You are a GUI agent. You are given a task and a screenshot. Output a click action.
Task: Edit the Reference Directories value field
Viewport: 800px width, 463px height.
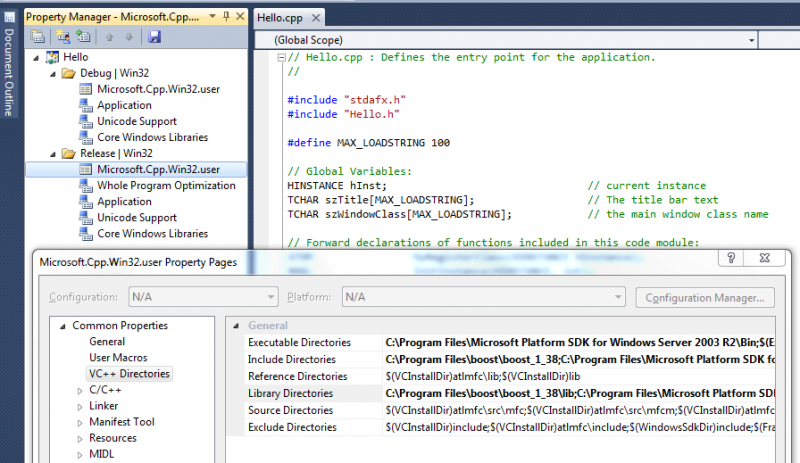(x=579, y=376)
